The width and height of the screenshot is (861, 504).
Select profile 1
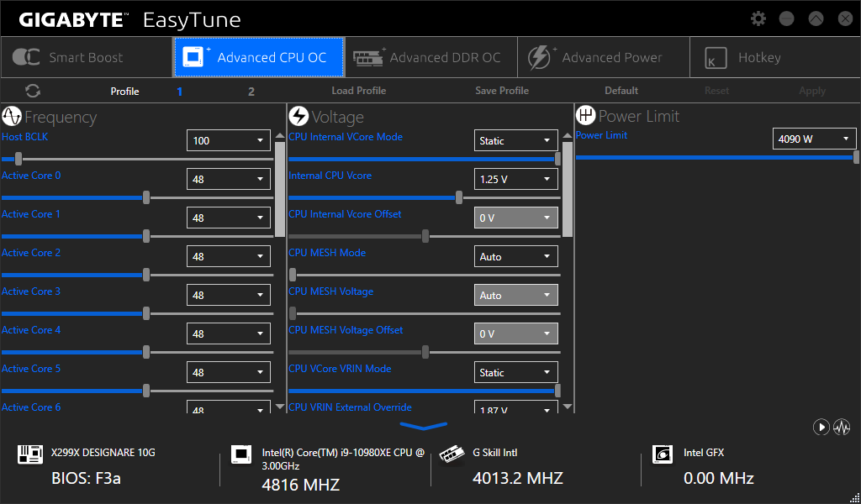[x=180, y=92]
